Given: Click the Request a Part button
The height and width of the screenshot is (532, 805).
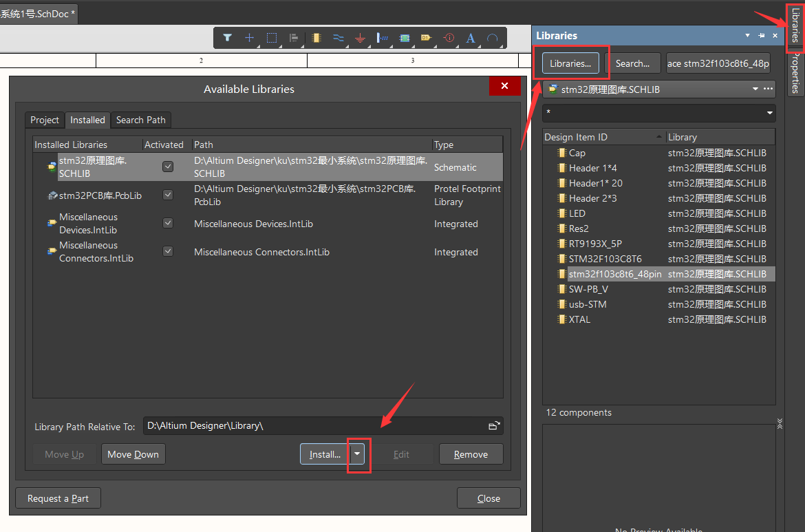Looking at the screenshot, I should tap(58, 498).
